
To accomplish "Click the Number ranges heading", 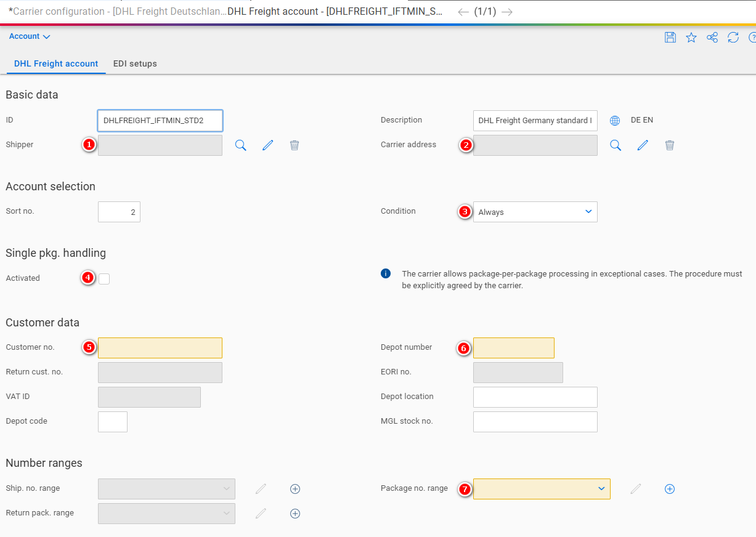I will pyautogui.click(x=44, y=463).
